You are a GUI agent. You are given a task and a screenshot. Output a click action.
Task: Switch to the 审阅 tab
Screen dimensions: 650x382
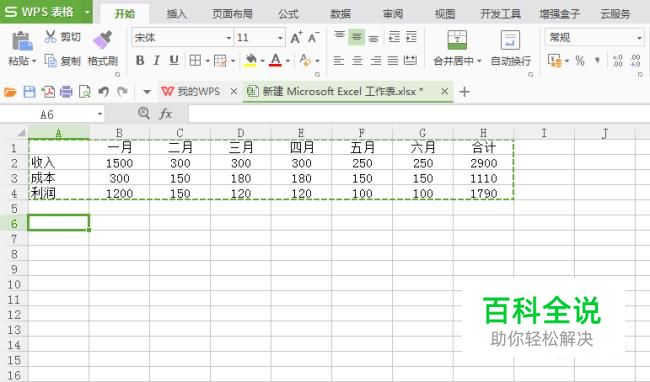click(393, 14)
